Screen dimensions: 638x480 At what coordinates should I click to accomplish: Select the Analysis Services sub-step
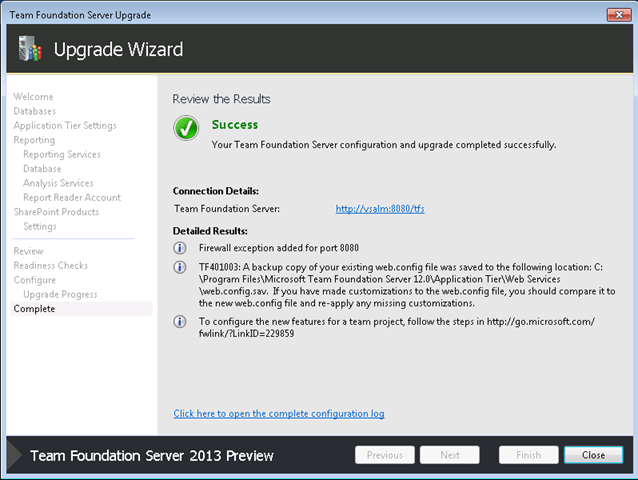coord(58,183)
